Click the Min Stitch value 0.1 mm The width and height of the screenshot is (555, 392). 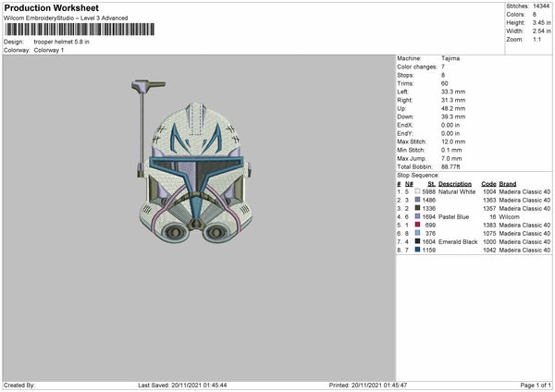(451, 150)
